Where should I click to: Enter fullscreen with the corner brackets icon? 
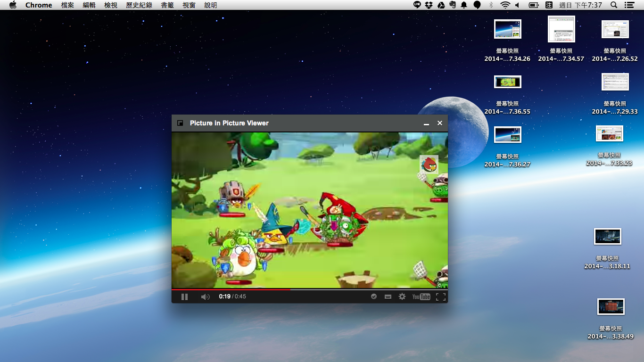(441, 296)
